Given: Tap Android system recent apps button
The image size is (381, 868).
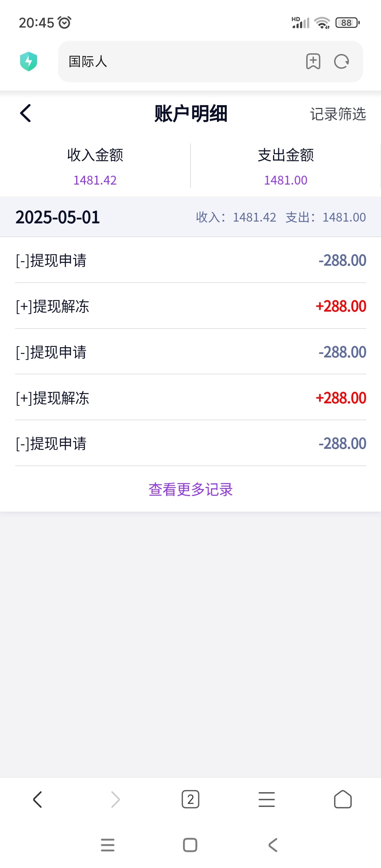Looking at the screenshot, I should click(x=108, y=845).
